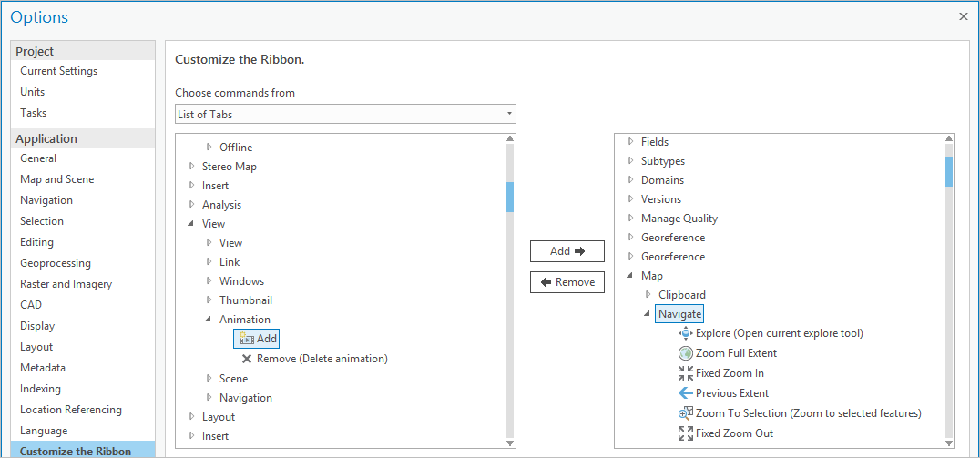980x458 pixels.
Task: Open the Geoprocessing options page
Action: pyautogui.click(x=56, y=263)
